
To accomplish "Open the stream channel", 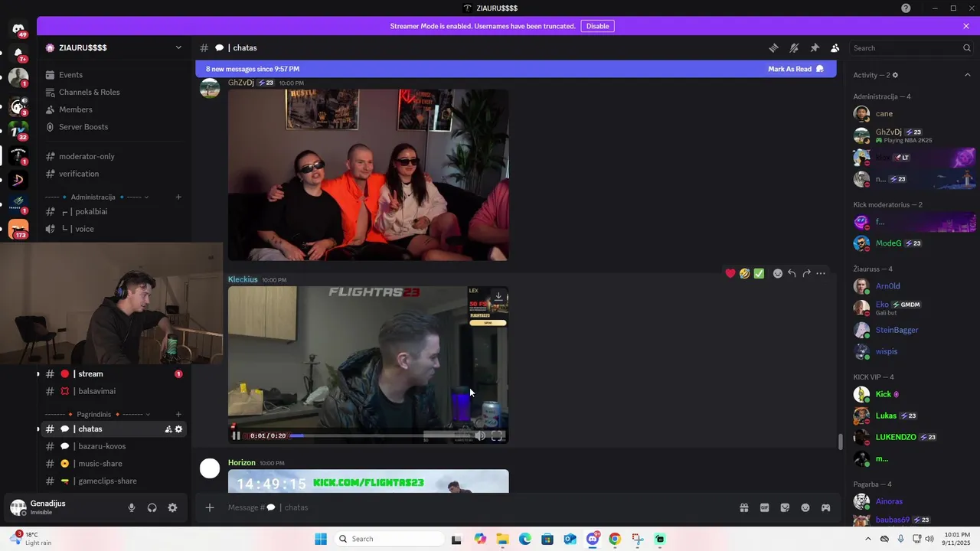I will 114,374.
